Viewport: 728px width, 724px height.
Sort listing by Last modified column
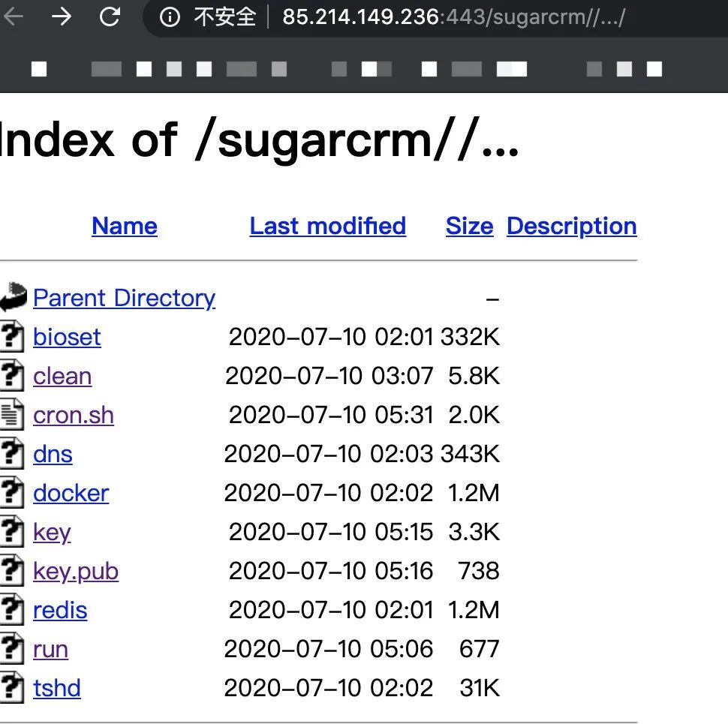click(x=328, y=226)
